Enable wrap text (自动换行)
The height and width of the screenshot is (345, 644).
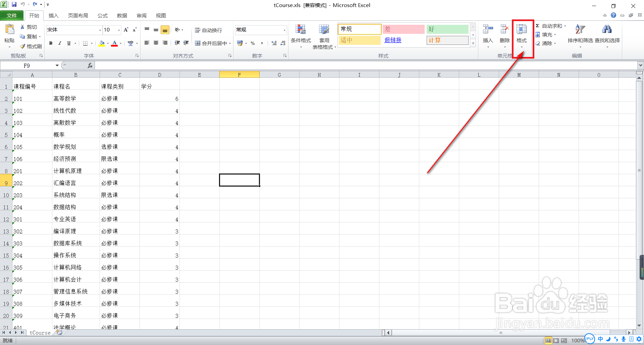pos(208,30)
